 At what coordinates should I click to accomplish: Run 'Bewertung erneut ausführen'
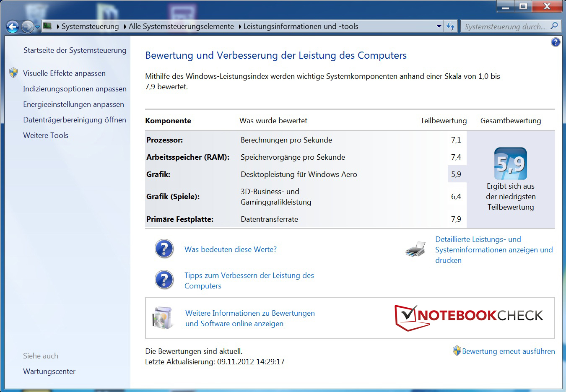(x=508, y=351)
